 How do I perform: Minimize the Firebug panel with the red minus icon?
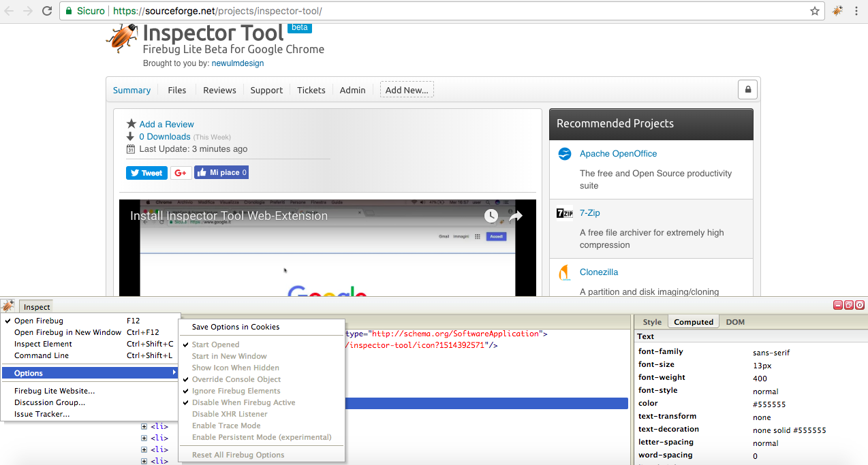tap(837, 305)
